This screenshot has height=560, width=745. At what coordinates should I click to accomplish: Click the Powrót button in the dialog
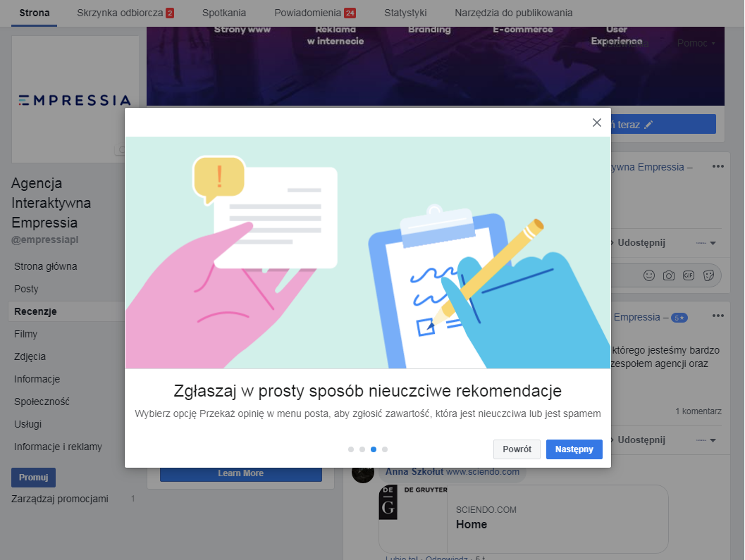click(517, 449)
